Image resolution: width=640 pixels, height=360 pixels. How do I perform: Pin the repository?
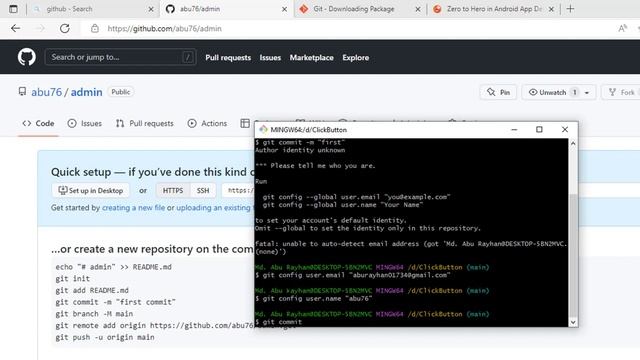tap(498, 92)
